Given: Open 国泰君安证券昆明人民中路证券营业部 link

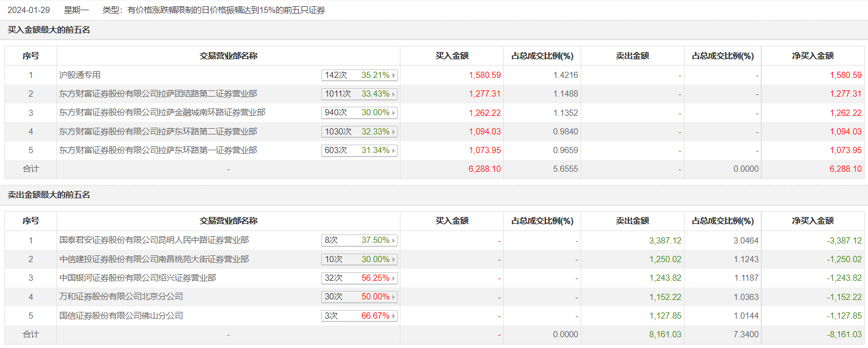Looking at the screenshot, I should 154,241.
